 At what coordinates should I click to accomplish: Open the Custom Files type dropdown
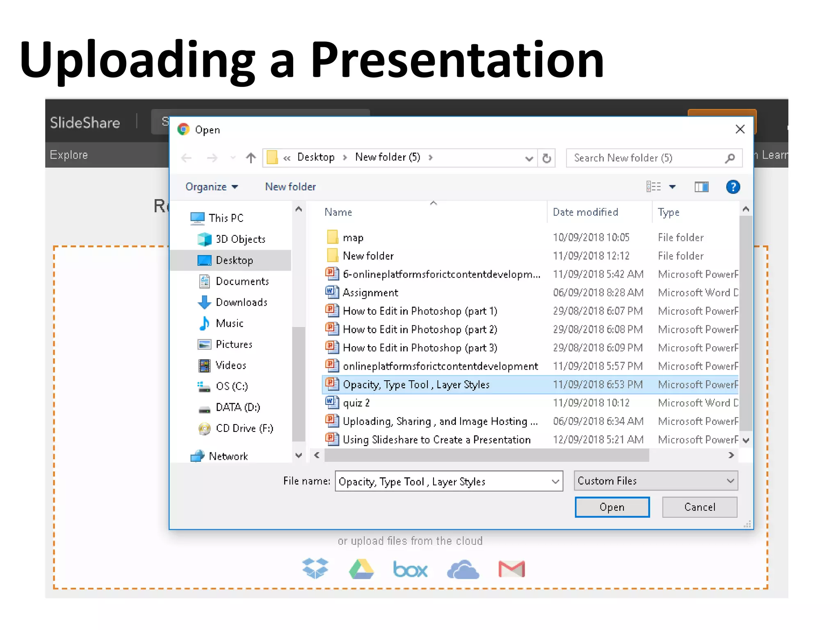[x=655, y=481]
